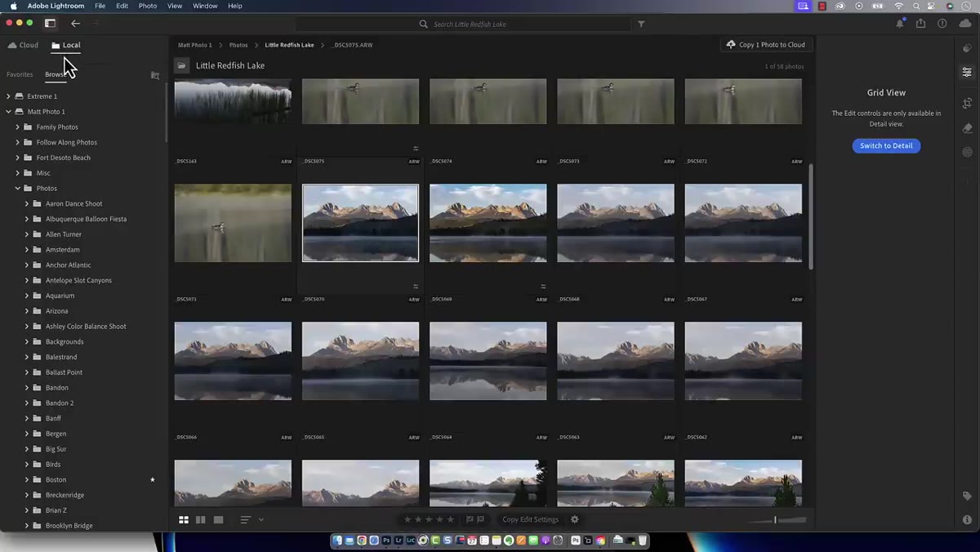
Task: Adjust the thumbnail size slider
Action: tap(777, 519)
